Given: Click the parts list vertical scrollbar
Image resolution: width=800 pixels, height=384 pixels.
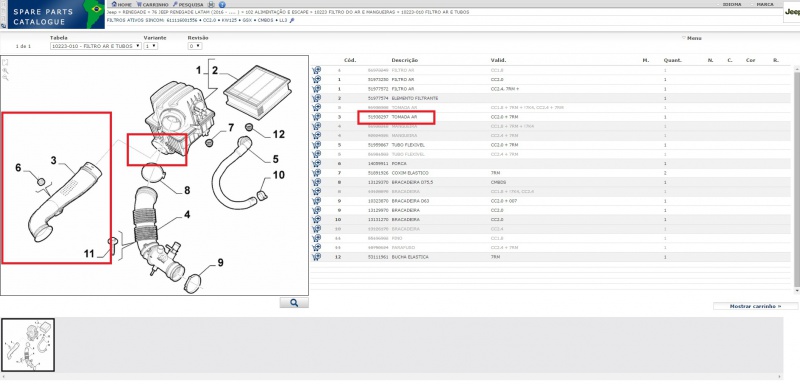Looking at the screenshot, I should [797, 178].
